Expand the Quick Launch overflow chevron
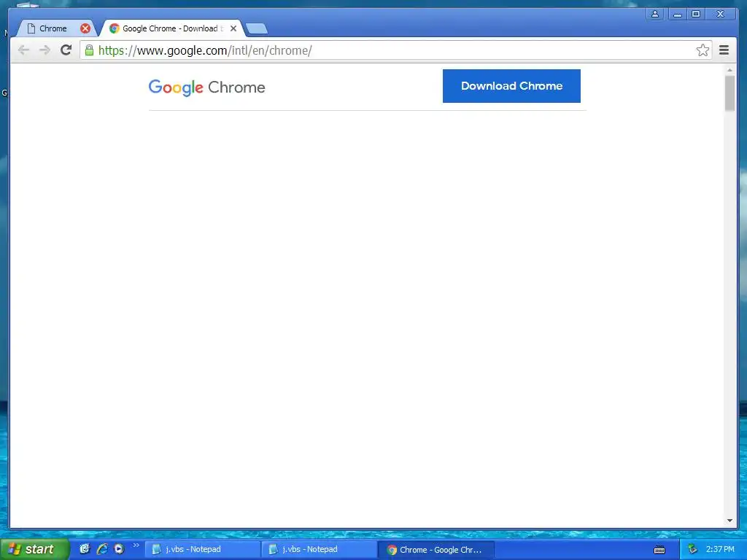This screenshot has height=560, width=747. point(136,545)
